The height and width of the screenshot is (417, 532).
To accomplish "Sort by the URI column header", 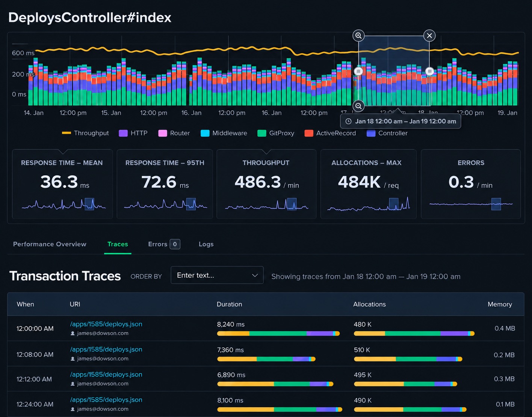I will tap(75, 304).
